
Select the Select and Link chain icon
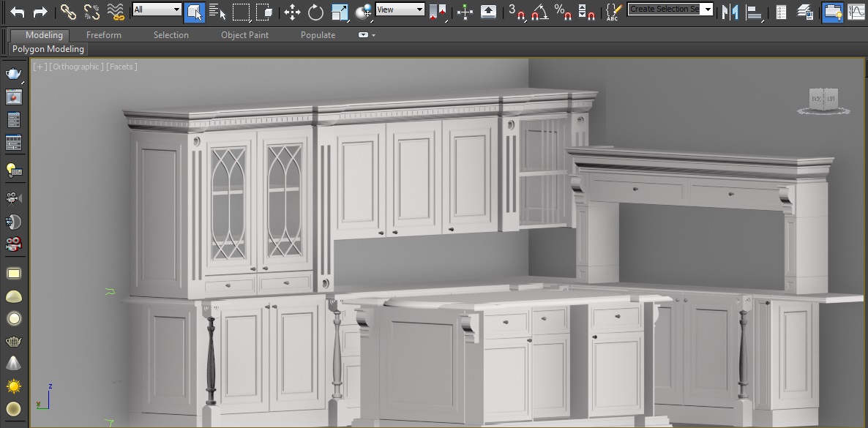click(68, 12)
